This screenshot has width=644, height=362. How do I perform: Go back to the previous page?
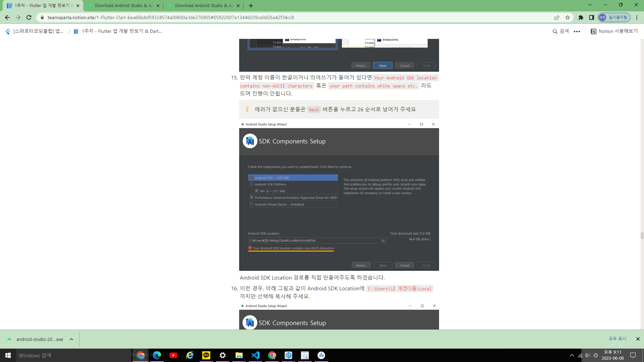(x=7, y=17)
